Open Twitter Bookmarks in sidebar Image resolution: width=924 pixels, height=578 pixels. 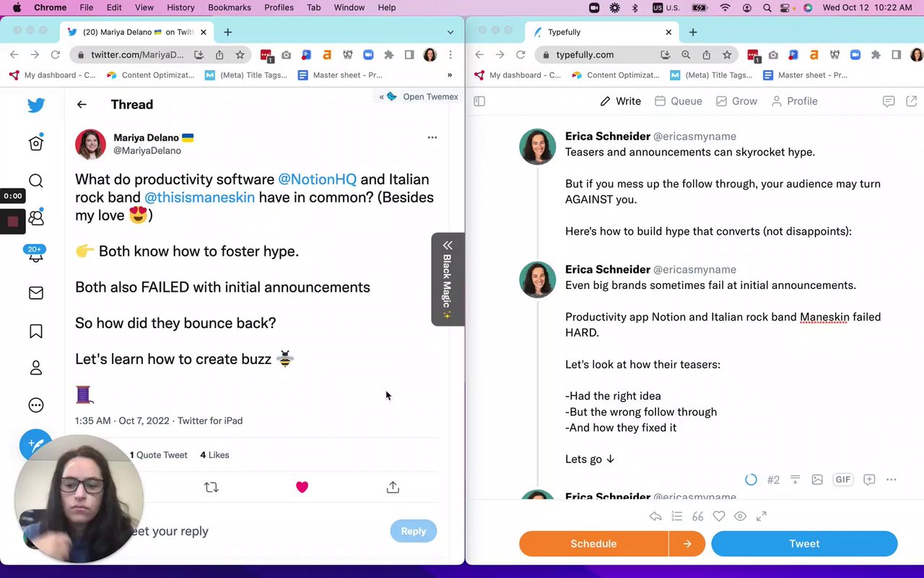point(36,331)
